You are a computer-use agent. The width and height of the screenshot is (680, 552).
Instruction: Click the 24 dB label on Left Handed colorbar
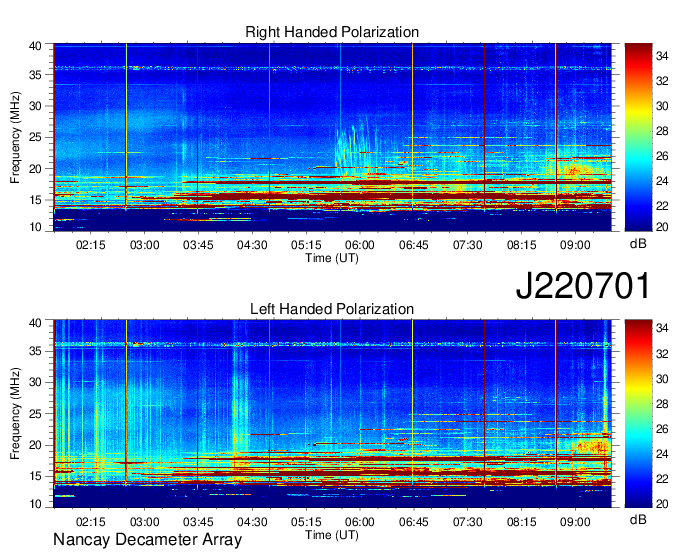[x=662, y=454]
